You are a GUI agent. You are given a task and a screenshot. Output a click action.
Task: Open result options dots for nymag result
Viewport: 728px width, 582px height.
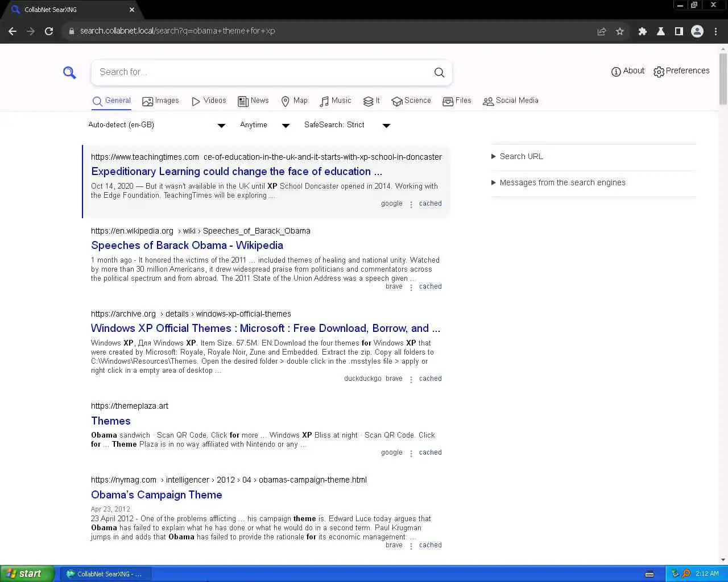(411, 546)
